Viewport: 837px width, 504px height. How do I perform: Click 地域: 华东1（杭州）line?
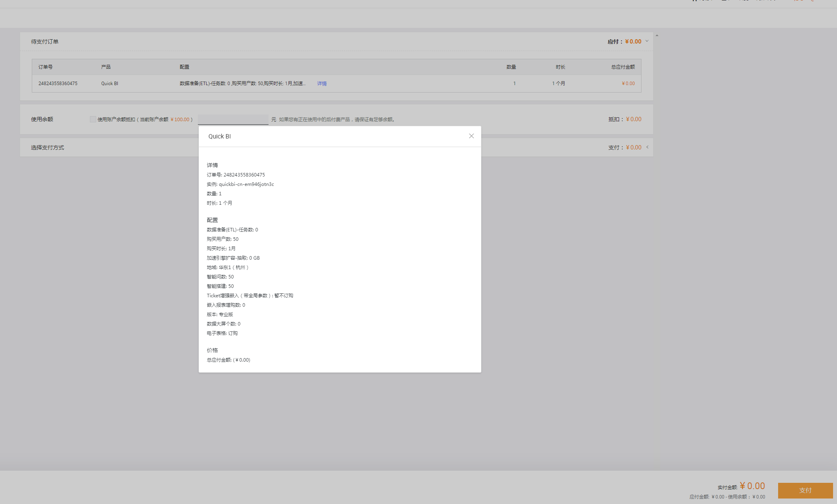(228, 267)
